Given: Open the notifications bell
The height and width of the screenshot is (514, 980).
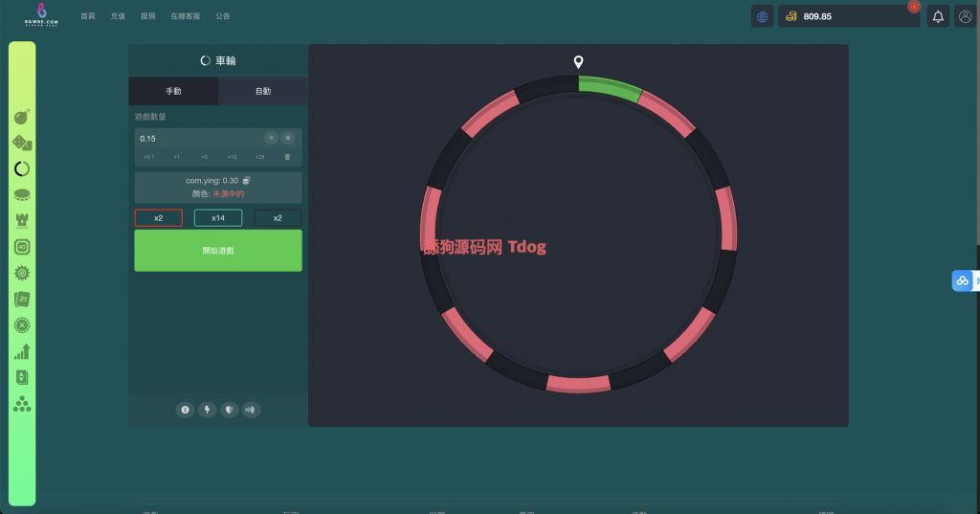Looking at the screenshot, I should (938, 16).
